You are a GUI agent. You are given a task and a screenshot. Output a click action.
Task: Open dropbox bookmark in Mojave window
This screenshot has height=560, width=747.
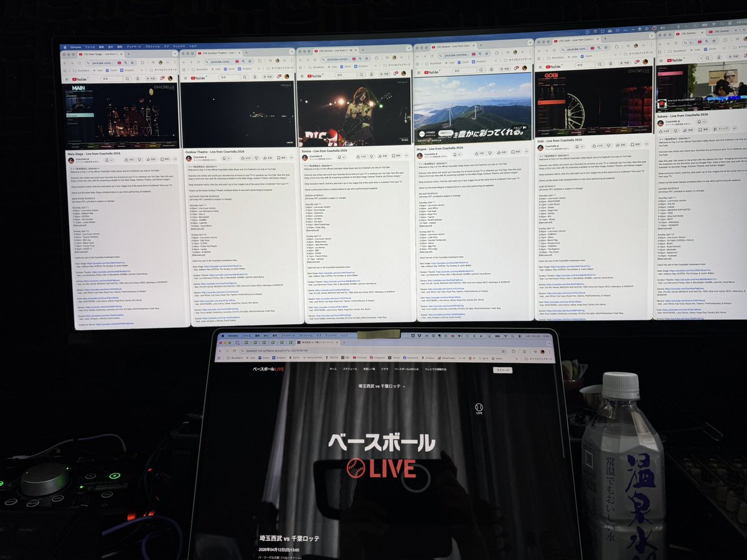click(479, 62)
